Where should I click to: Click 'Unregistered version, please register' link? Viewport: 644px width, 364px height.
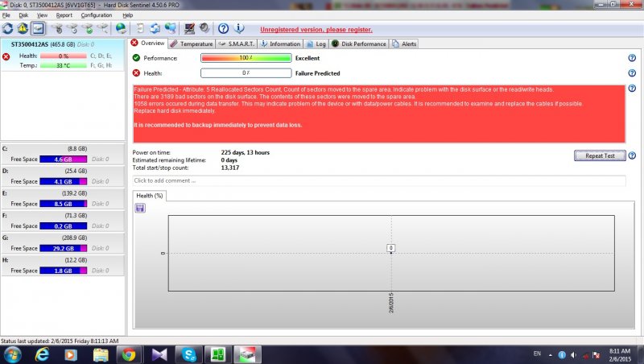pos(316,30)
